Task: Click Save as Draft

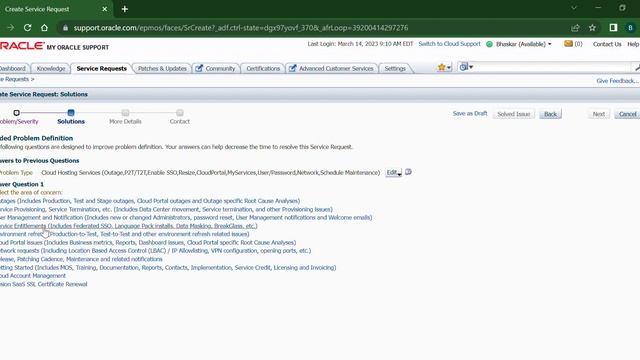Action: [x=470, y=113]
